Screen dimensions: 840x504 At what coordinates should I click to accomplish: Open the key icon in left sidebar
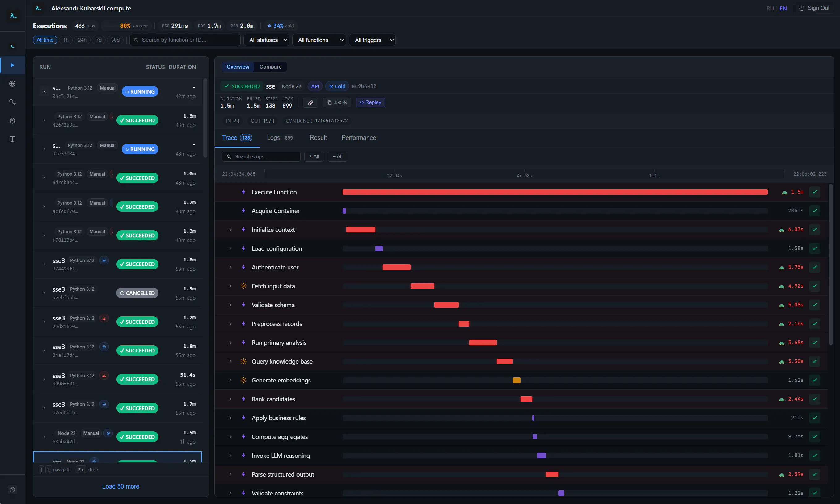(12, 102)
